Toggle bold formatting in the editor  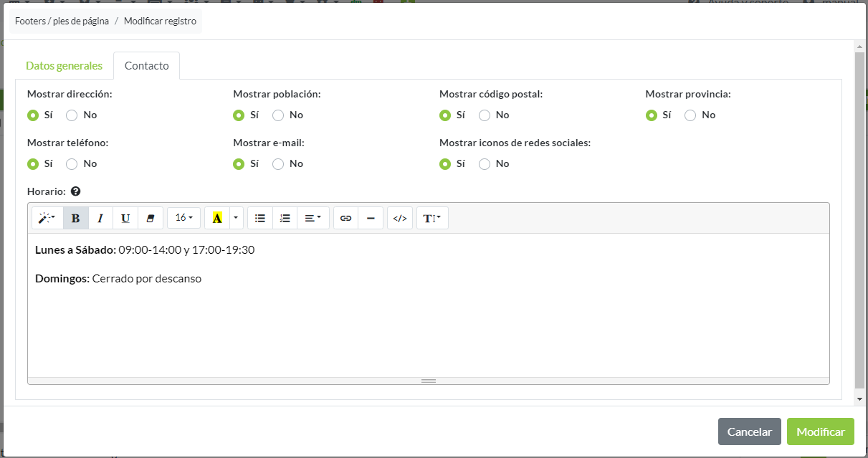coord(75,218)
